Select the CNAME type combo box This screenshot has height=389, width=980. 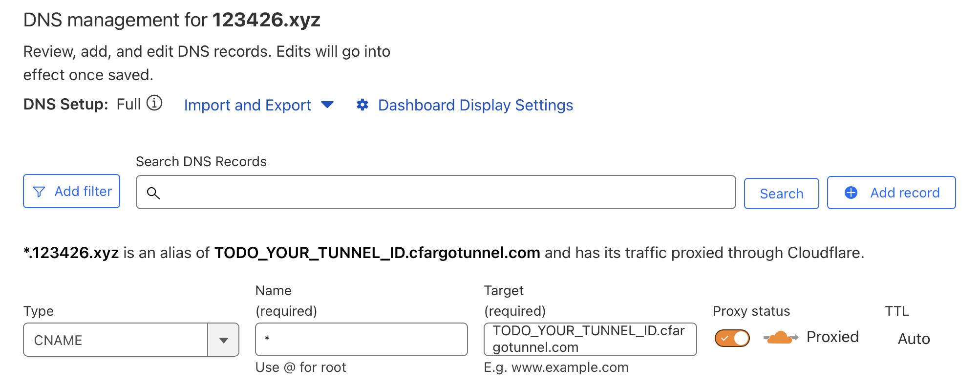131,340
